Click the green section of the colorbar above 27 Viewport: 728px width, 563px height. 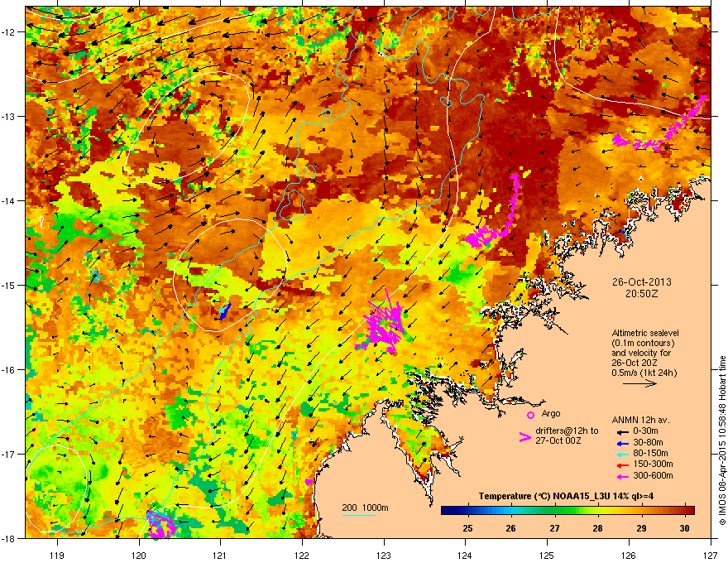(555, 511)
